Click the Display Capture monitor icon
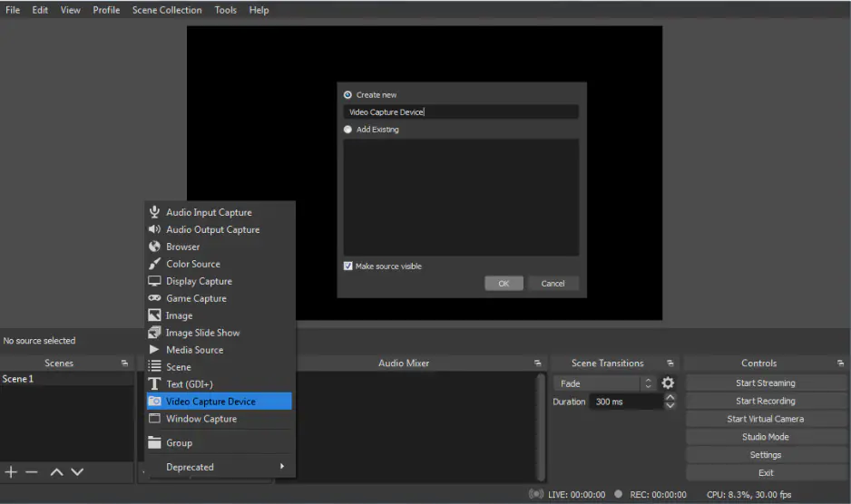Screen dimensions: 851x504 [x=154, y=281]
